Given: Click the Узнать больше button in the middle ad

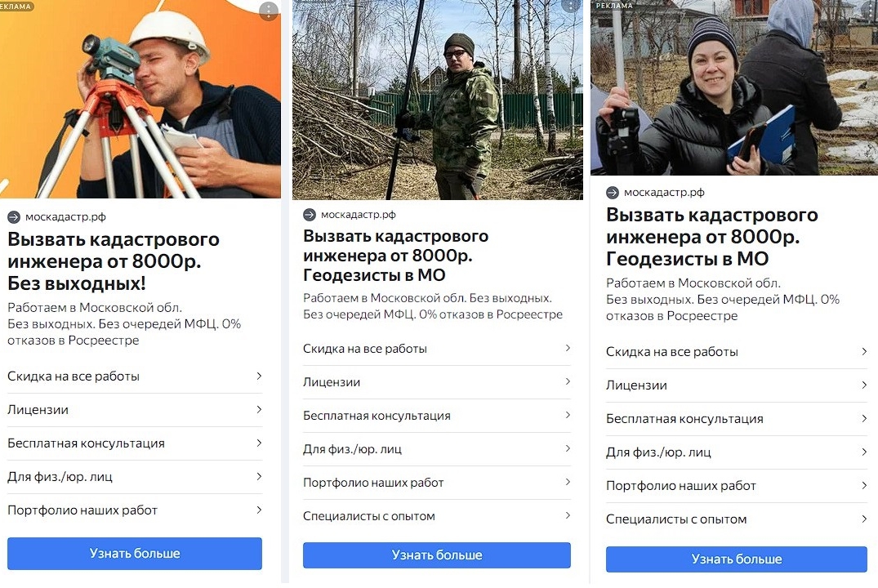Looking at the screenshot, I should coord(437,555).
